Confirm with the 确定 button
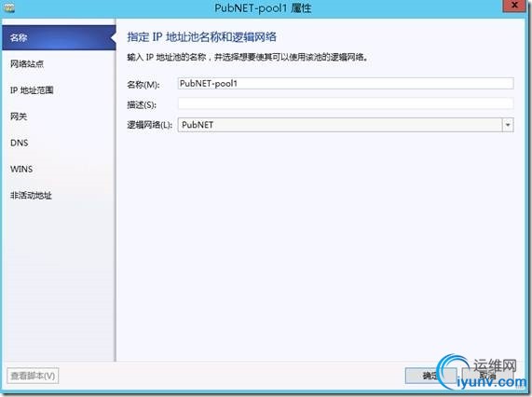Viewport: 532px width, 397px height. click(x=430, y=376)
